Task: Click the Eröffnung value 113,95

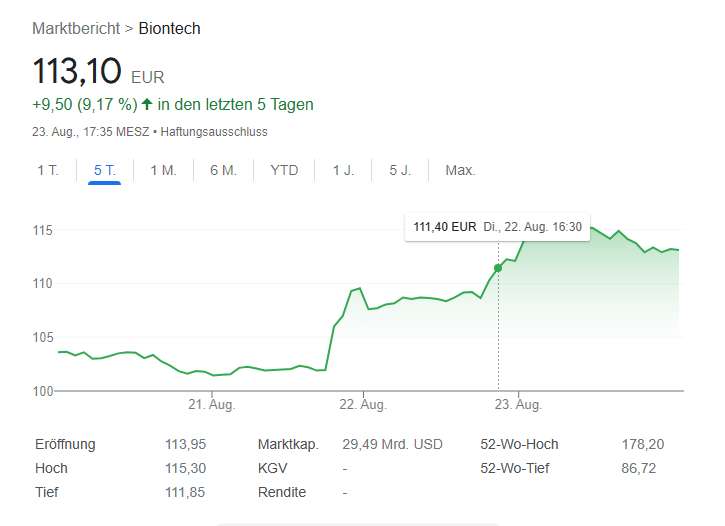Action: click(x=185, y=444)
